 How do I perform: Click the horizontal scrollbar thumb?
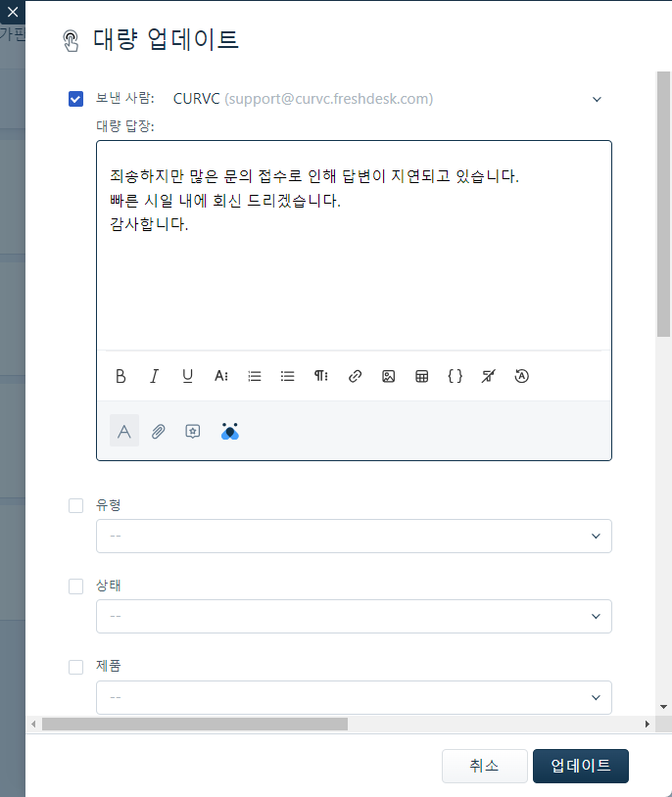[195, 724]
